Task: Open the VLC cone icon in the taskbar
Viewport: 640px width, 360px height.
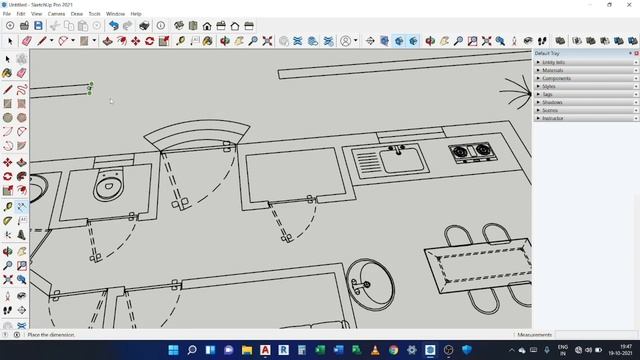Action: coord(375,350)
